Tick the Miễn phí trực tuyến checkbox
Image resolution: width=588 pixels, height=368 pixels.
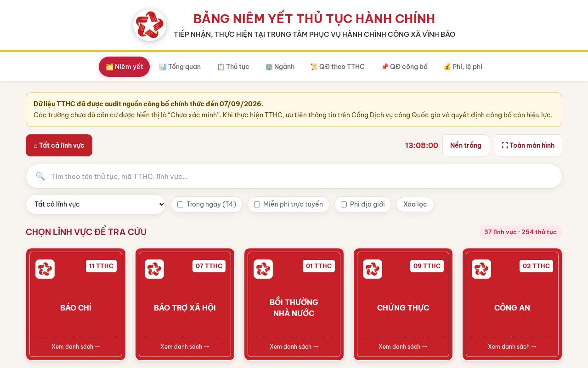pos(257,204)
